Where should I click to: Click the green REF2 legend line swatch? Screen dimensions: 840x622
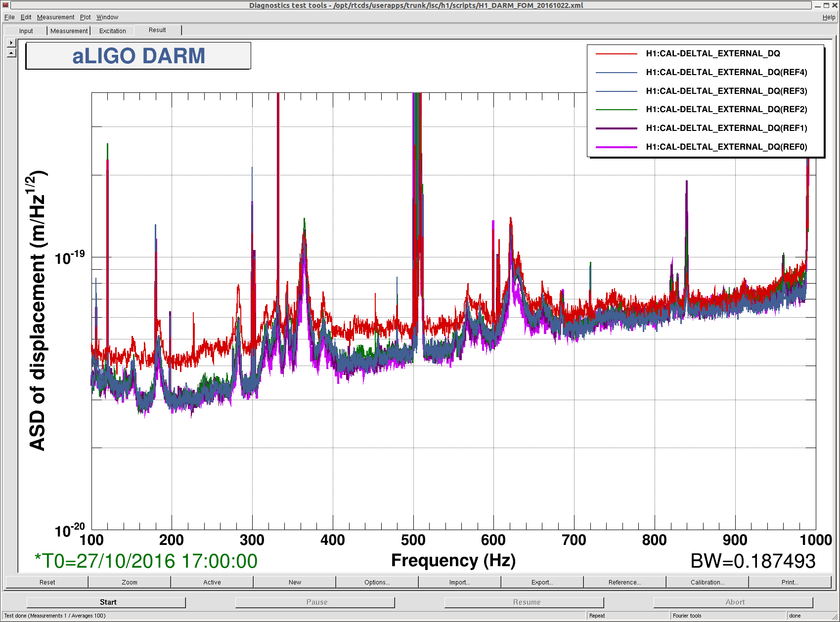click(617, 109)
